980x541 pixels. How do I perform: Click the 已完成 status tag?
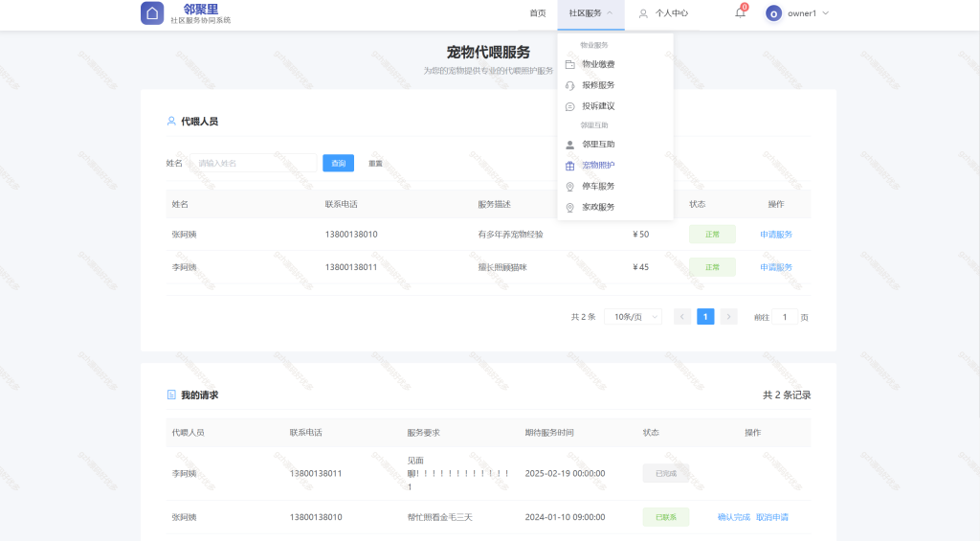pyautogui.click(x=666, y=473)
